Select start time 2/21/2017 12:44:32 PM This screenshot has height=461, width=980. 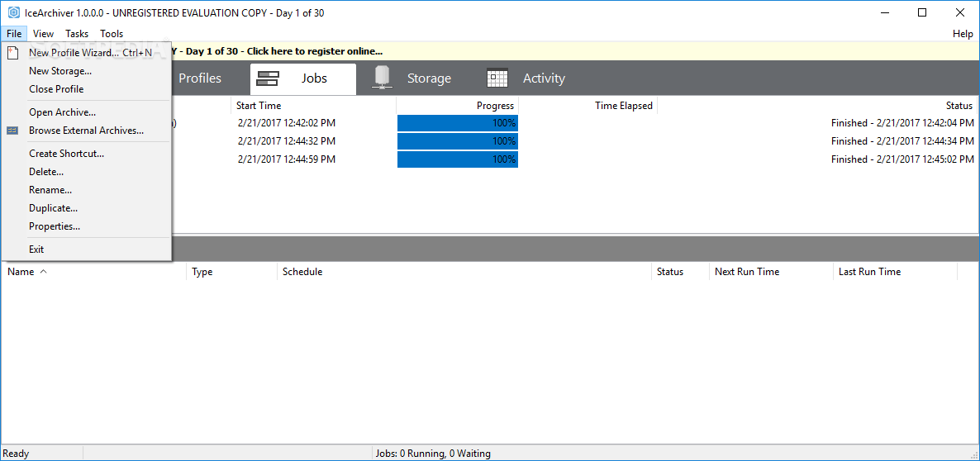286,141
